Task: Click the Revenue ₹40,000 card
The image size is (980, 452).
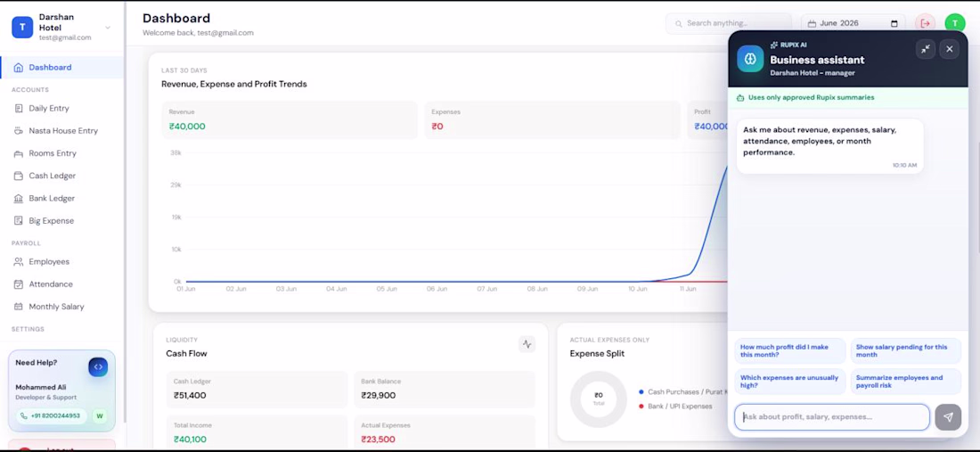Action: 290,120
